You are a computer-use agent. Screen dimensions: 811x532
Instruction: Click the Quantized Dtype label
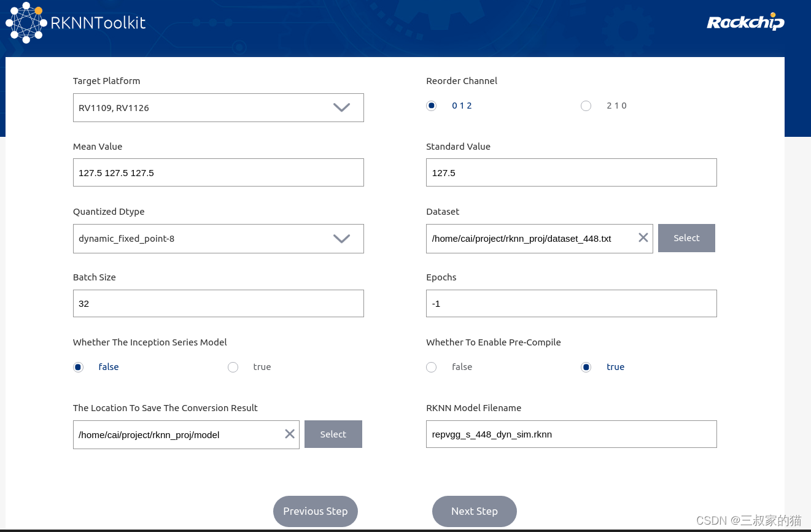click(x=109, y=212)
